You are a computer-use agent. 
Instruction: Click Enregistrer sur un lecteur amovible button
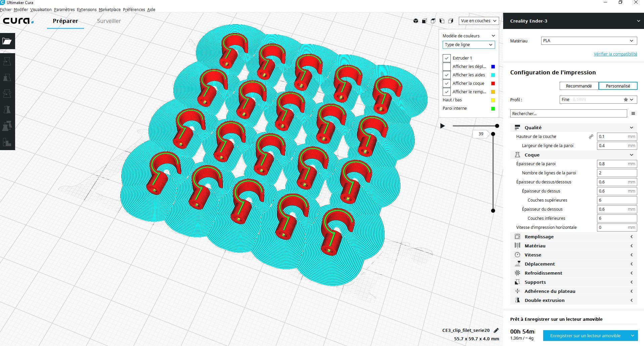(586, 336)
